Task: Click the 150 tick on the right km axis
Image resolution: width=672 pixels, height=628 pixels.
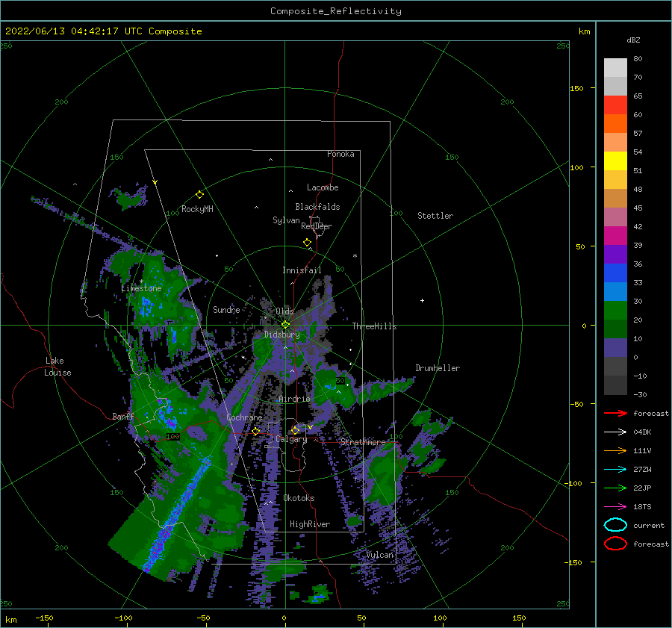Action: click(576, 88)
